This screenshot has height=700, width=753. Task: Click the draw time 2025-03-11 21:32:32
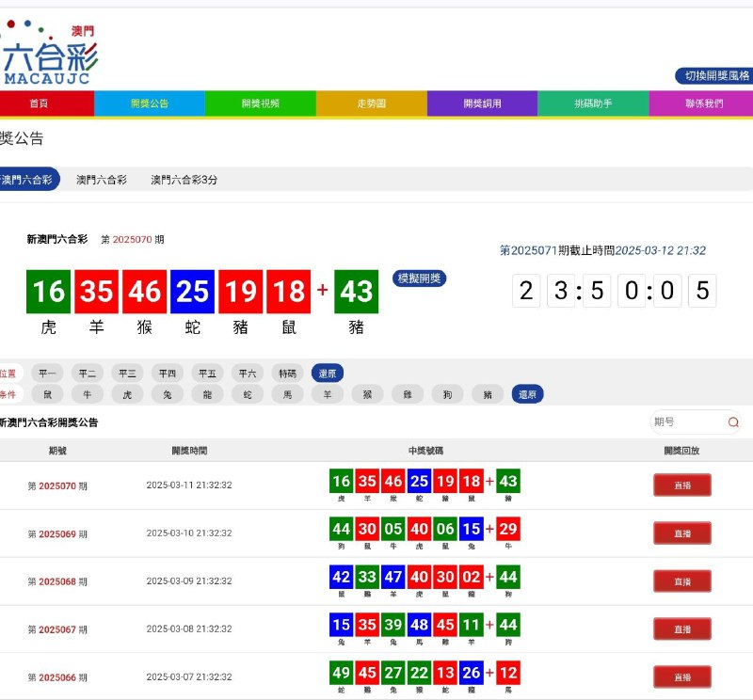pyautogui.click(x=189, y=485)
